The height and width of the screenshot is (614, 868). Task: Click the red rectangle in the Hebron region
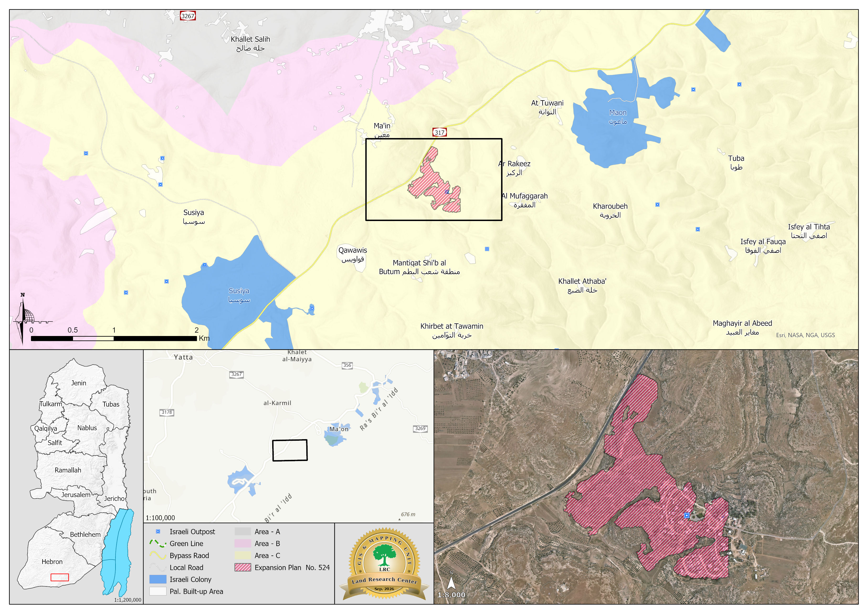[60, 577]
